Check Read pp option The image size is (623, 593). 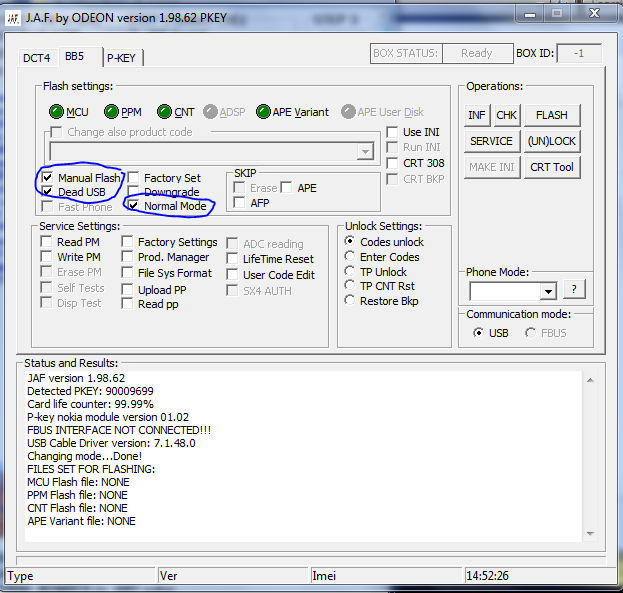tap(127, 304)
